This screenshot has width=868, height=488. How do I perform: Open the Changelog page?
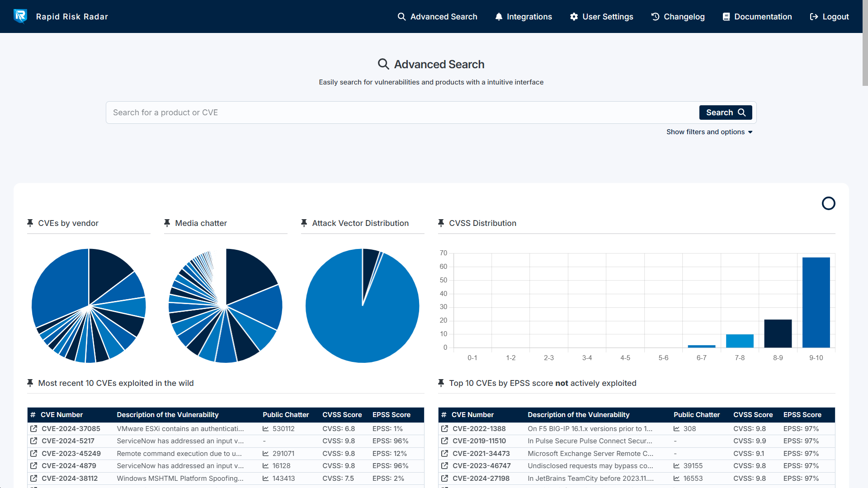pyautogui.click(x=678, y=17)
